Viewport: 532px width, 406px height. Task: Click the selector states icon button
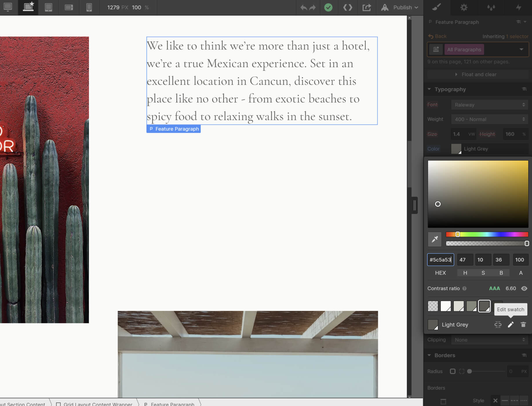(436, 50)
